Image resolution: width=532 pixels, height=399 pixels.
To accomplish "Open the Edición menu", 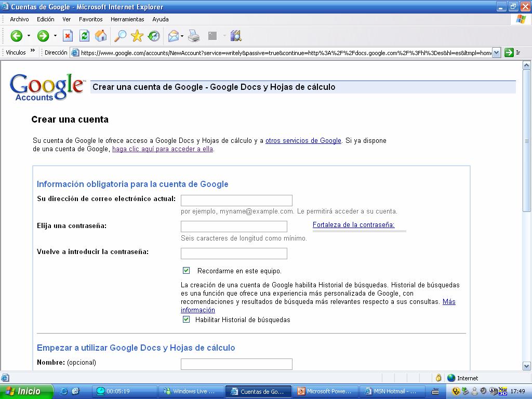I will click(x=46, y=19).
